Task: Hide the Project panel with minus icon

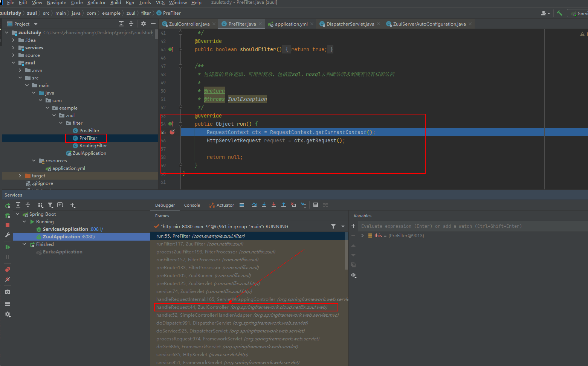Action: click(153, 24)
